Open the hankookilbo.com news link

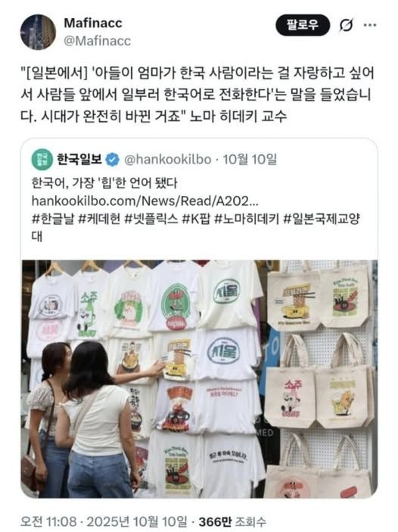[145, 201]
